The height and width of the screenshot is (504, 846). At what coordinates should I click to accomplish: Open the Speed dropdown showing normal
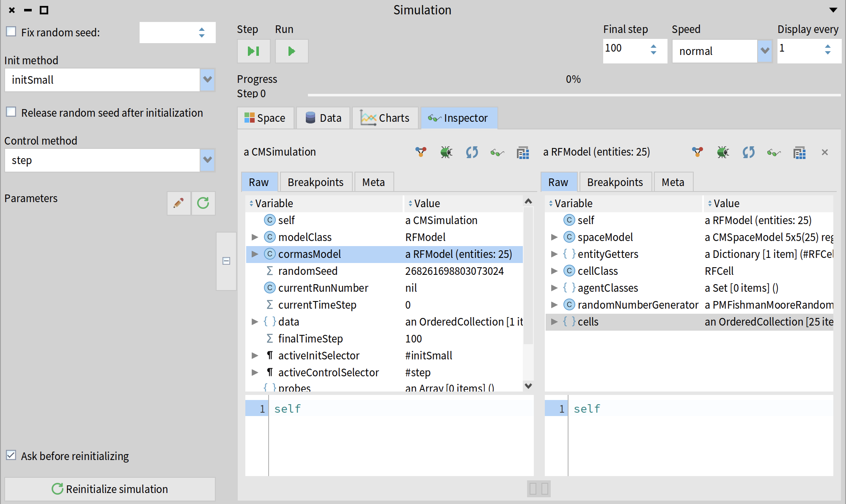click(765, 51)
